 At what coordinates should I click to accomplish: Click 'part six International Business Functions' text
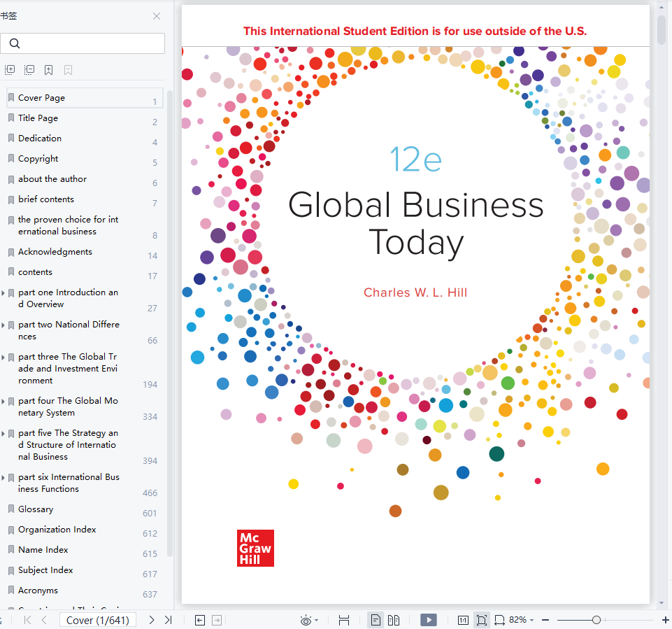pyautogui.click(x=69, y=483)
